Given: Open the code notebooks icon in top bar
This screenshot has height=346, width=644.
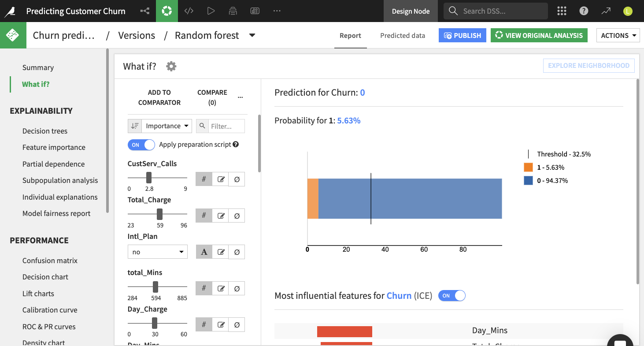Looking at the screenshot, I should pyautogui.click(x=189, y=11).
